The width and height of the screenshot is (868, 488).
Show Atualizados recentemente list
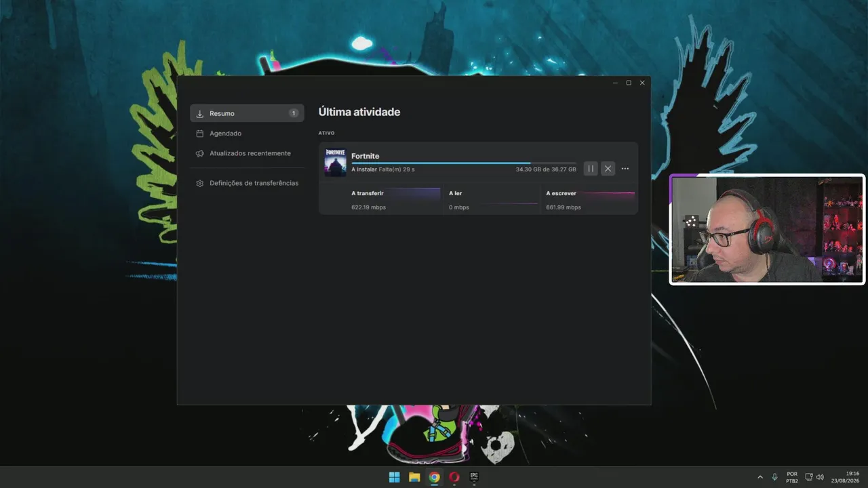[247, 153]
